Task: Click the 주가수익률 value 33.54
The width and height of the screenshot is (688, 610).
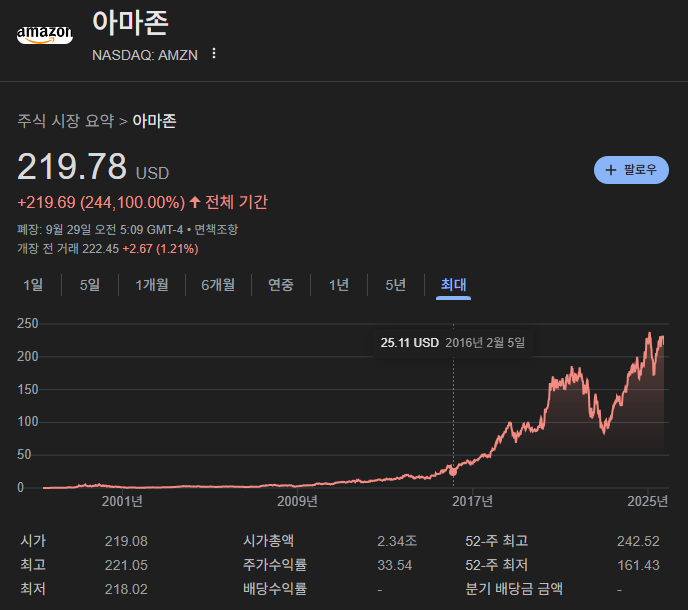Action: tap(394, 565)
